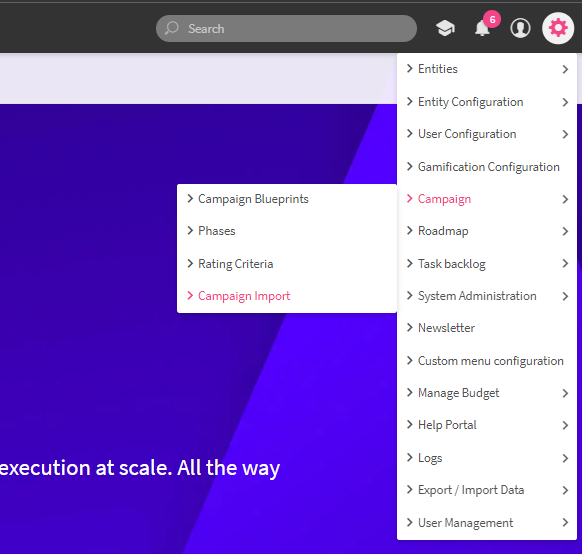Select Campaign Import from submenu

coord(244,296)
